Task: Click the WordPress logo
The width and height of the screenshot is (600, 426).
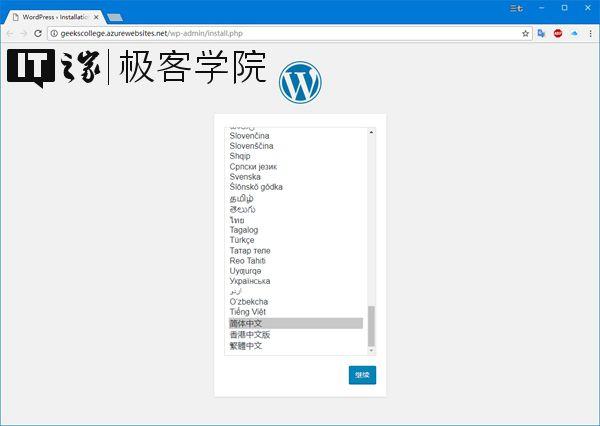Action: [x=300, y=82]
